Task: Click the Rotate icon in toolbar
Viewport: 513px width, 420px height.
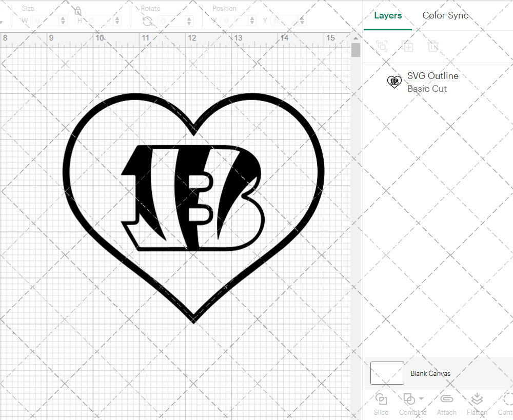Action: point(147,21)
